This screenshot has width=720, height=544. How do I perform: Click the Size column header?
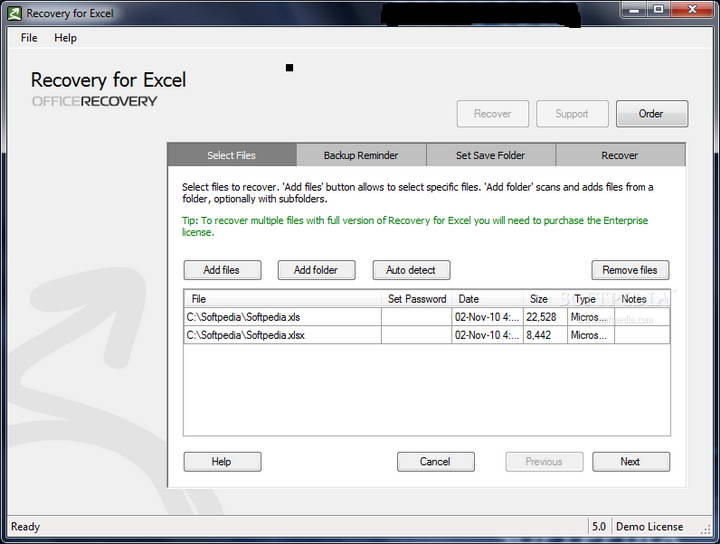[x=545, y=299]
